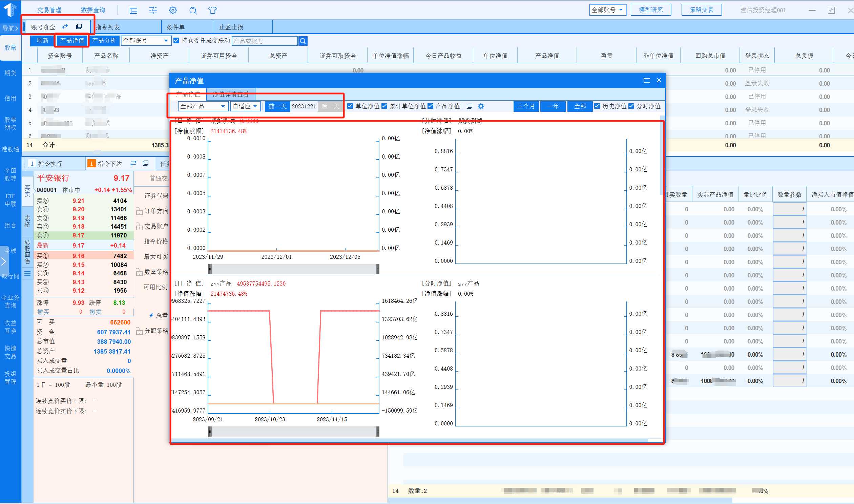The width and height of the screenshot is (854, 504).
Task: Open 港股通 in the left navigation sidebar
Action: [x=10, y=149]
